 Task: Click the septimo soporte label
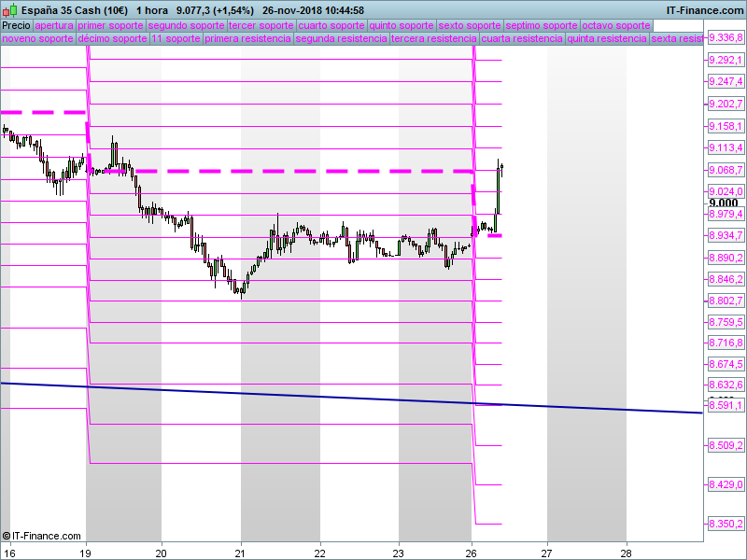542,25
